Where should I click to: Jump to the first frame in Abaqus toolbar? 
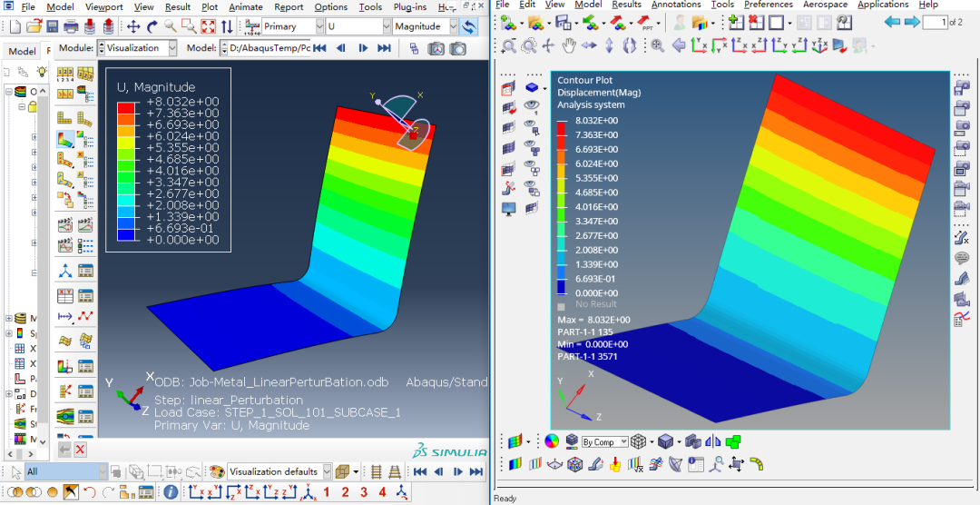[x=319, y=48]
